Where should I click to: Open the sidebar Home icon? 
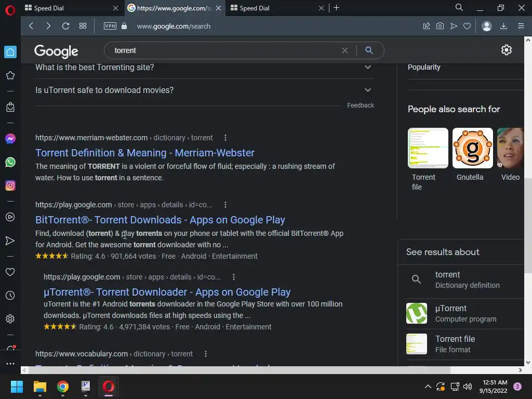(x=10, y=52)
